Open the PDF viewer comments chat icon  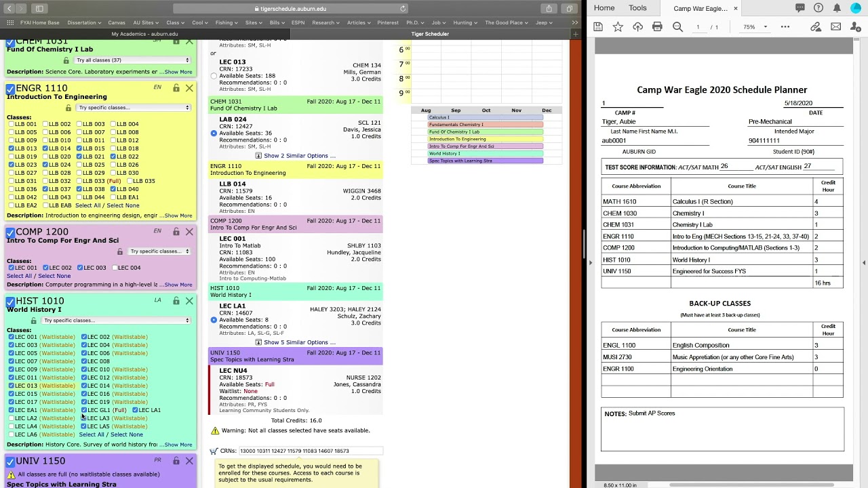[x=800, y=8]
